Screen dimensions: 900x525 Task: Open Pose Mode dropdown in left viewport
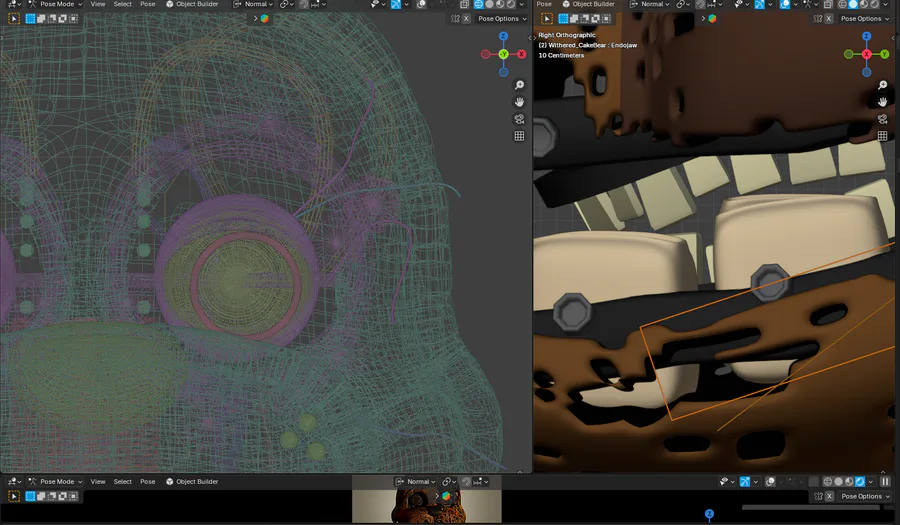pyautogui.click(x=56, y=4)
